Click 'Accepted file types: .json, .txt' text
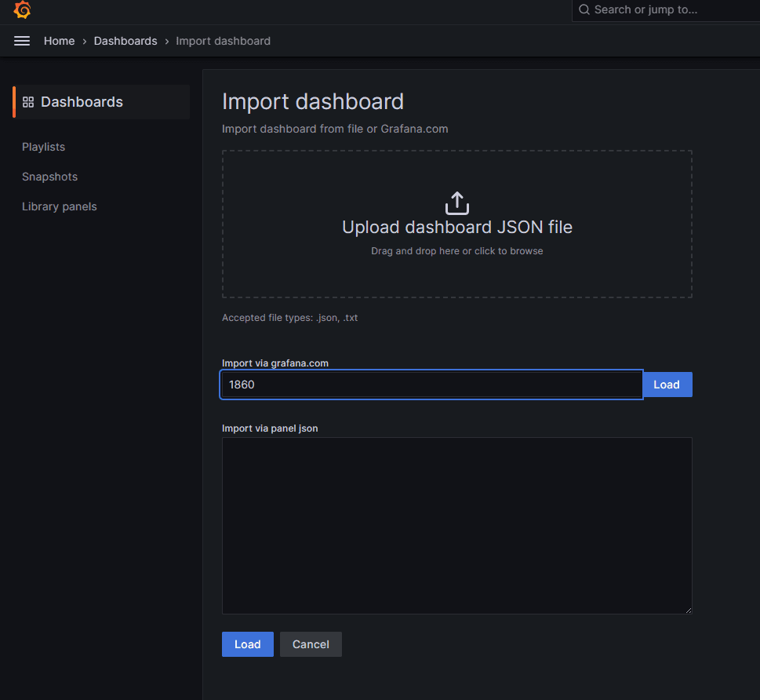The height and width of the screenshot is (700, 760). click(290, 318)
